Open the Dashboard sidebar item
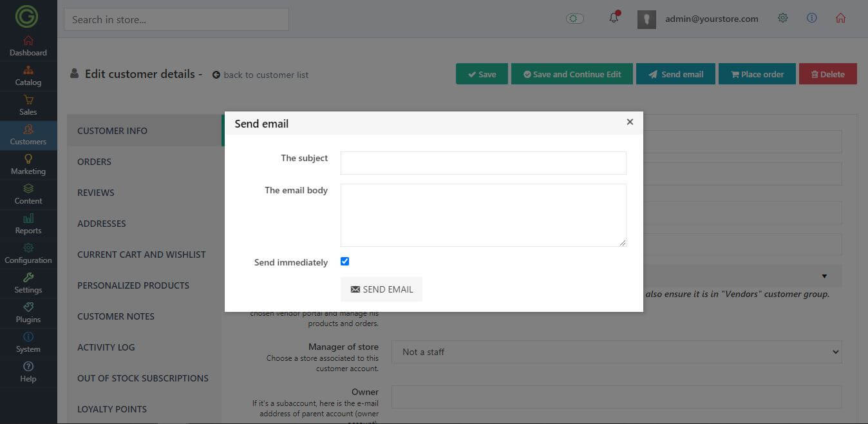The width and height of the screenshot is (868, 424). (28, 46)
